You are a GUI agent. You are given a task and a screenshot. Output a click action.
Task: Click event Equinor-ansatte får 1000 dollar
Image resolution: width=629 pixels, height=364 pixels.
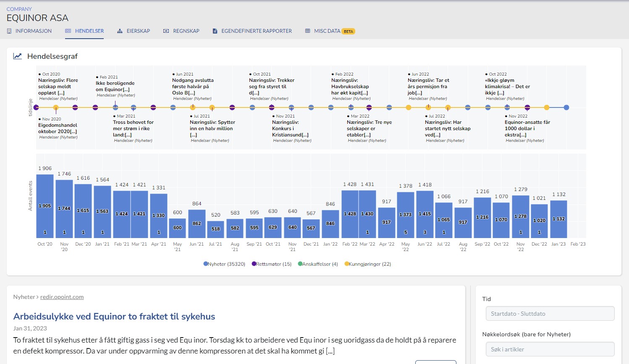[x=527, y=128]
